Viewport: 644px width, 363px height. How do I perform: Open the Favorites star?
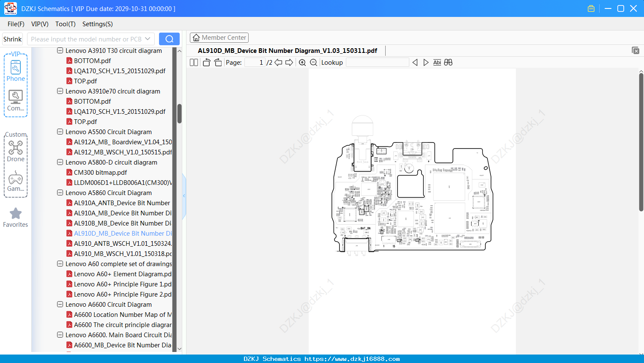[x=16, y=217]
